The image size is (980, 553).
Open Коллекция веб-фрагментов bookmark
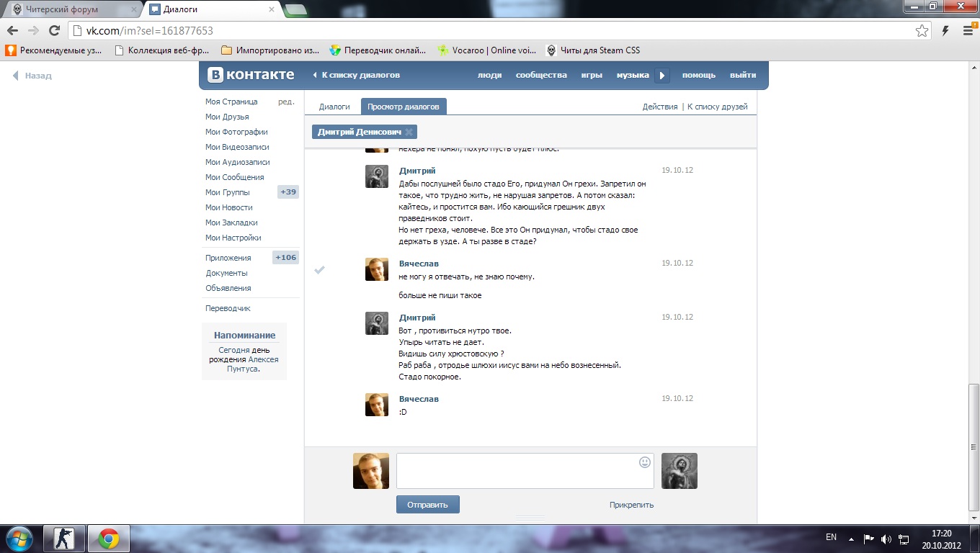click(162, 50)
